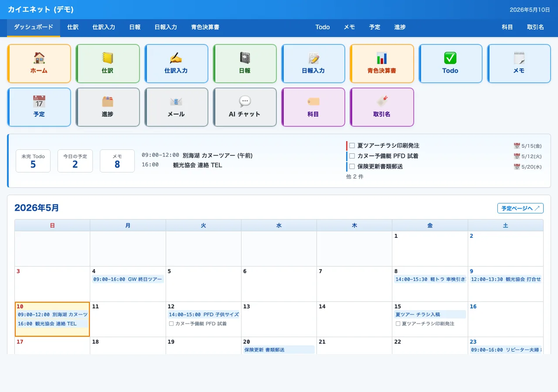Go to 仕訳入力 in the navigation bar
558x392 pixels.
(x=104, y=27)
